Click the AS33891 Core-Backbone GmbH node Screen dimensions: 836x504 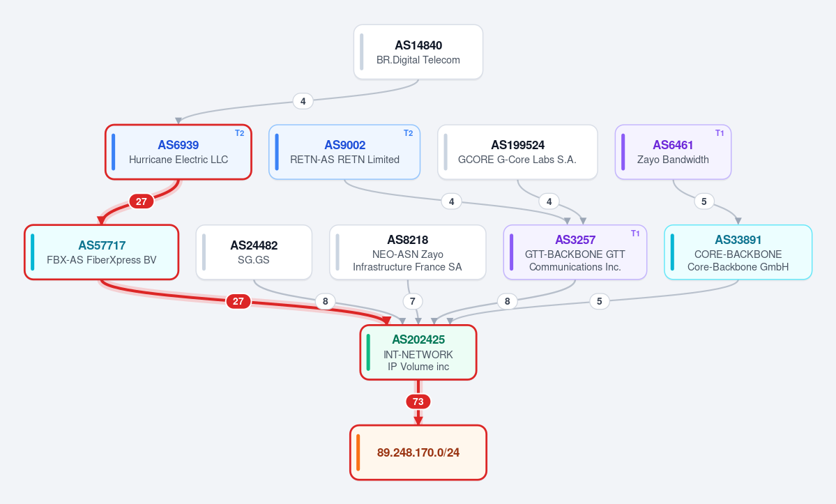point(738,252)
